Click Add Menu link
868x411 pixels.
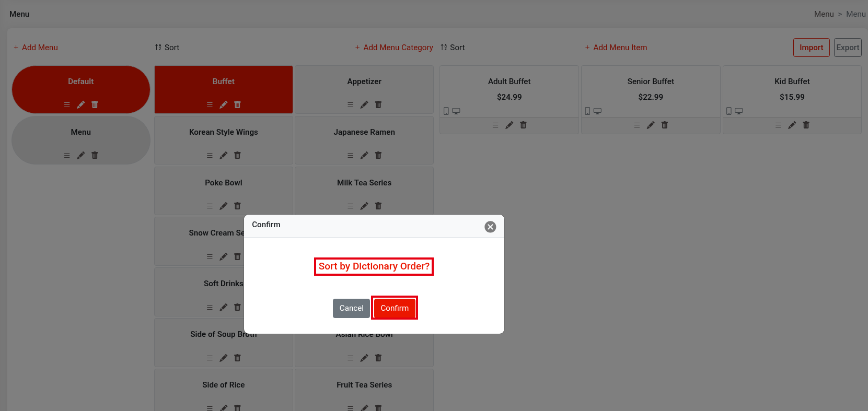(36, 48)
